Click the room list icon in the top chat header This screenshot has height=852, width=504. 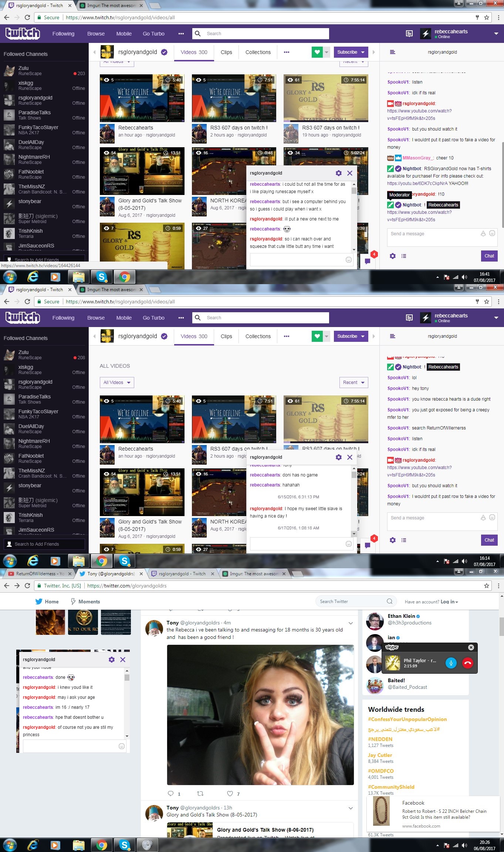click(393, 52)
